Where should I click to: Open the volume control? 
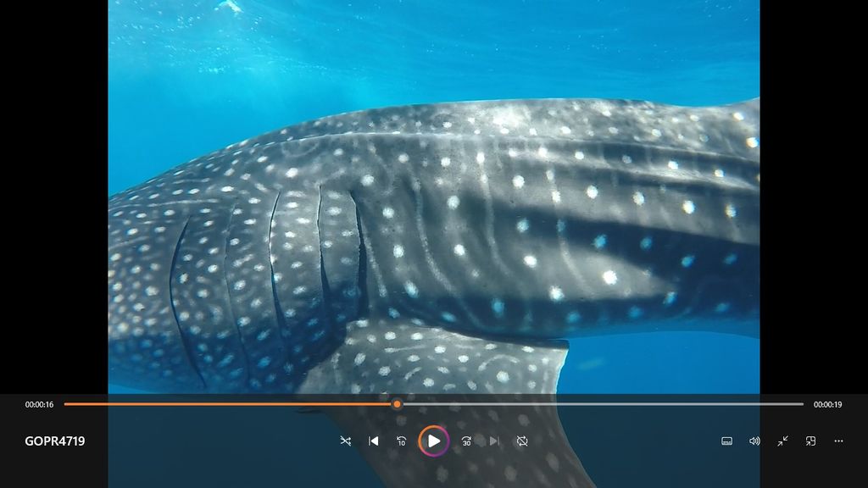(754, 441)
